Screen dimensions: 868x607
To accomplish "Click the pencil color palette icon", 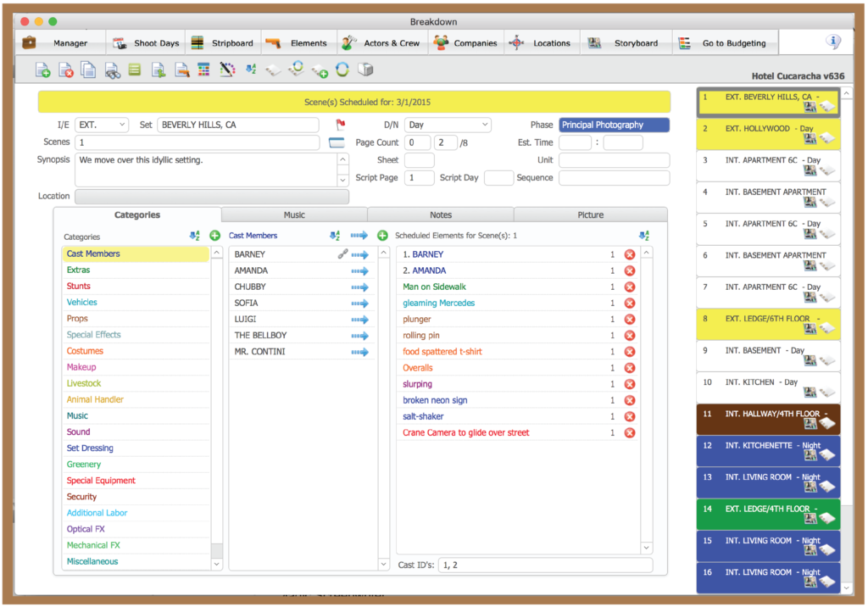I will (227, 70).
